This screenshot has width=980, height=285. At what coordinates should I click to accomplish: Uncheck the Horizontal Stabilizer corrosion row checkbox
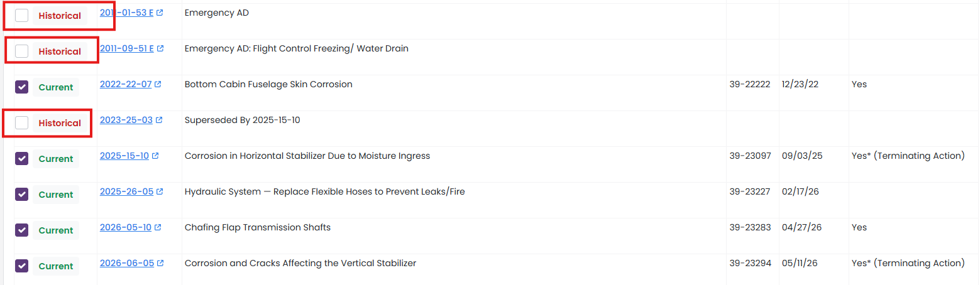[x=22, y=159]
